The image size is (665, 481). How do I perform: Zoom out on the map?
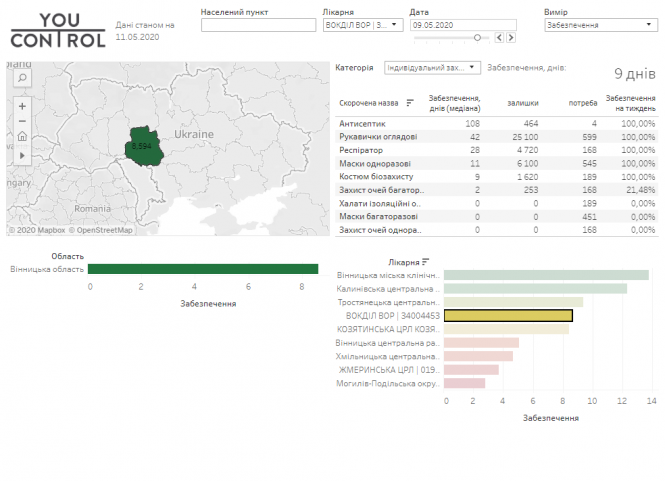click(22, 121)
